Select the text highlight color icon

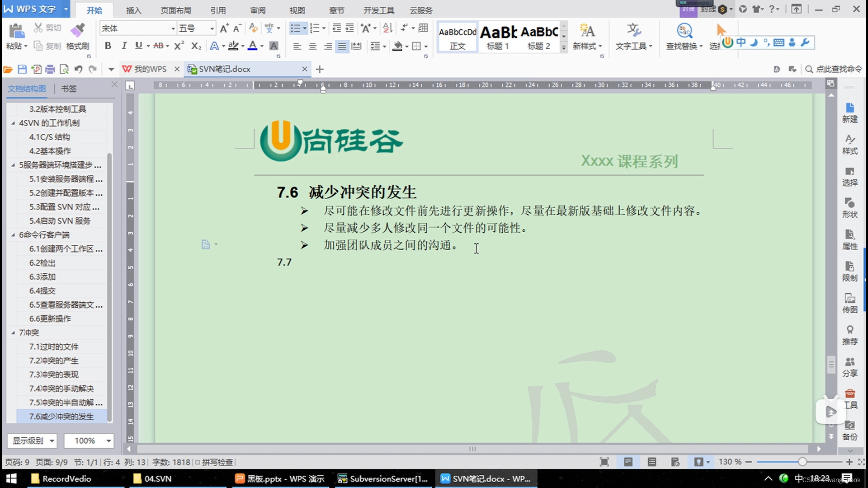[x=234, y=47]
